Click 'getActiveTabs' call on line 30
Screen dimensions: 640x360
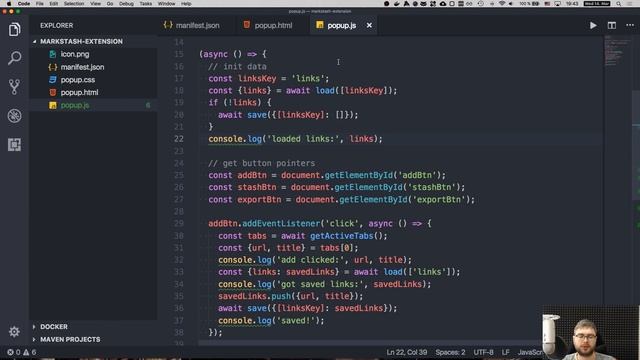pyautogui.click(x=342, y=236)
